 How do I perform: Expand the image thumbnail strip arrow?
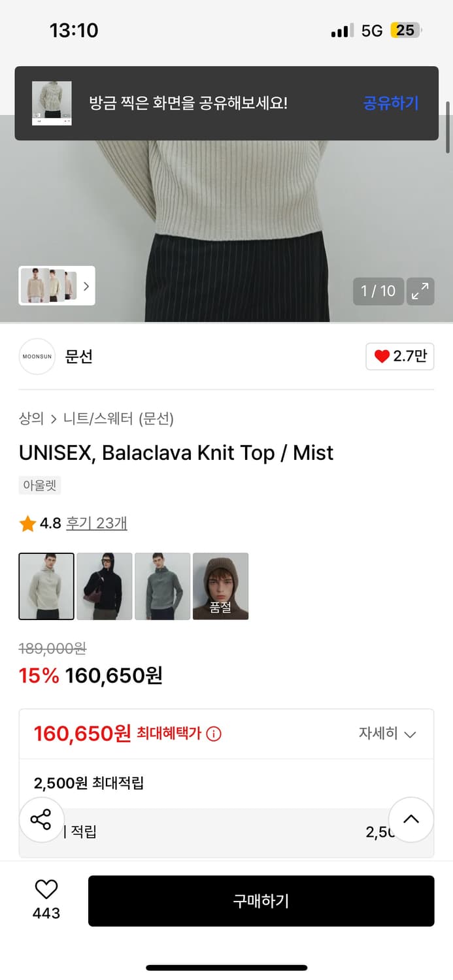coord(86,286)
